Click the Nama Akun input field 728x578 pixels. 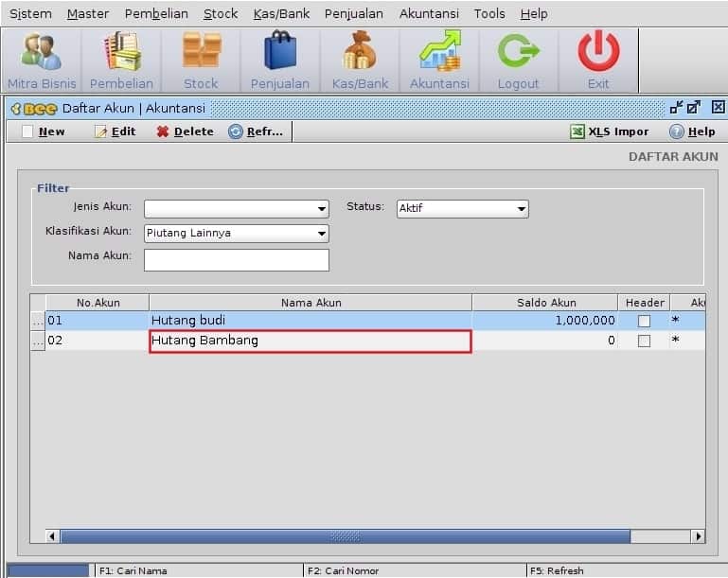237,260
